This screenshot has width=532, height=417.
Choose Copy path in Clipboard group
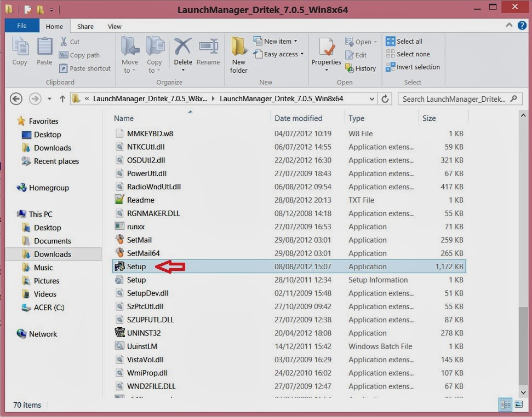80,55
